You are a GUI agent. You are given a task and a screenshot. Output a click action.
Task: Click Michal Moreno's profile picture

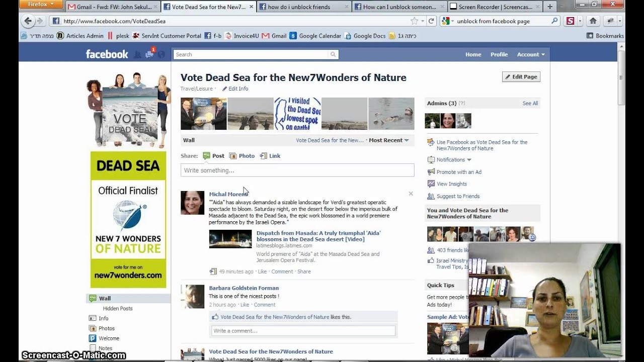tap(192, 203)
